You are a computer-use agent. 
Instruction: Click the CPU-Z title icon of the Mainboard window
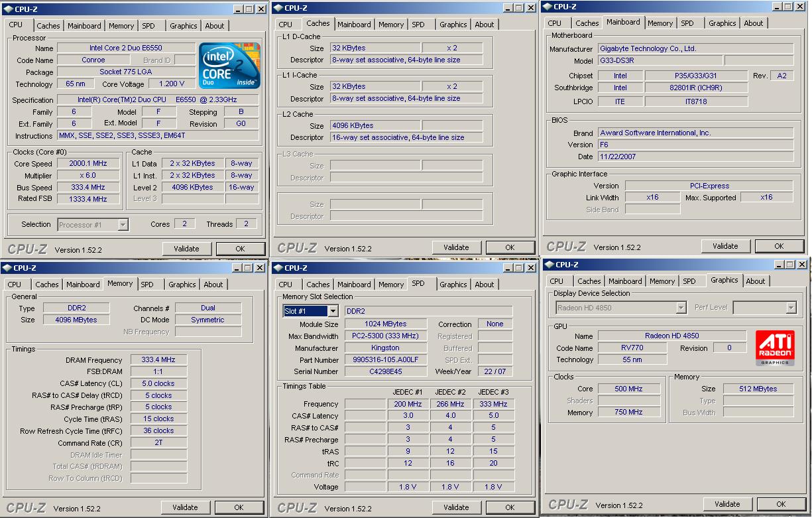(547, 7)
